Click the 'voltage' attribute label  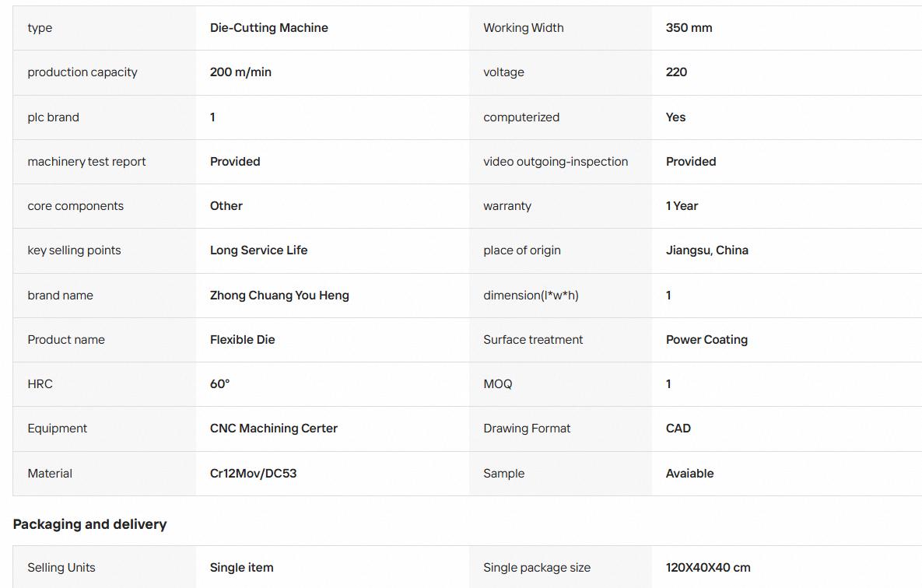click(503, 72)
